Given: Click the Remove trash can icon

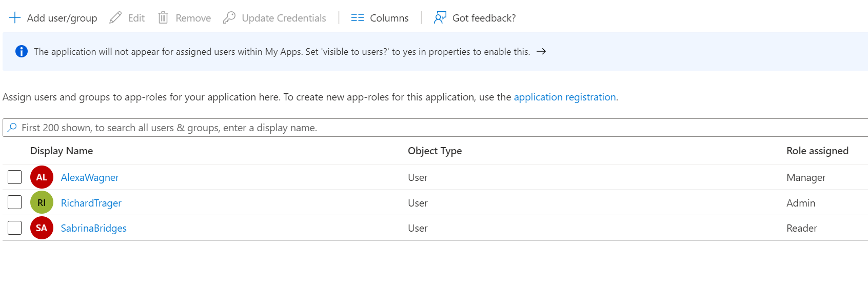Looking at the screenshot, I should 163,18.
